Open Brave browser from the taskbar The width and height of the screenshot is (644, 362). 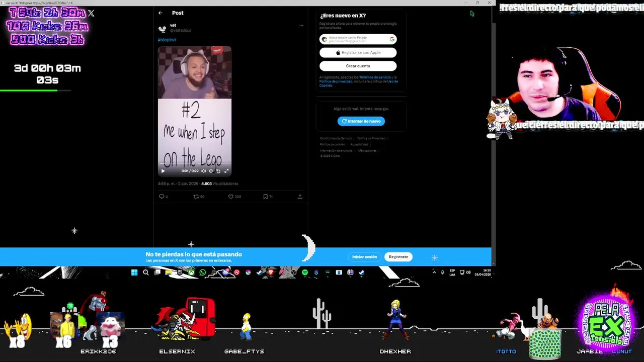pyautogui.click(x=271, y=273)
